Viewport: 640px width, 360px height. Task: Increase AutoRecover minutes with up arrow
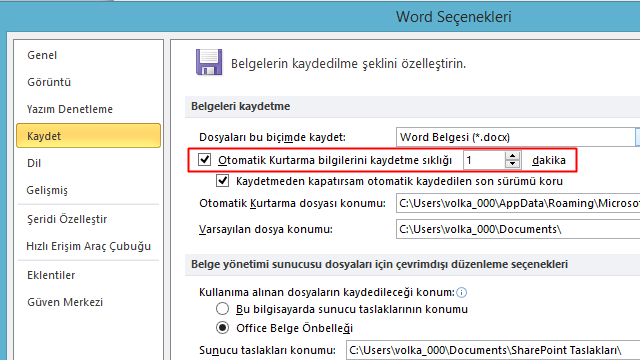pyautogui.click(x=512, y=156)
